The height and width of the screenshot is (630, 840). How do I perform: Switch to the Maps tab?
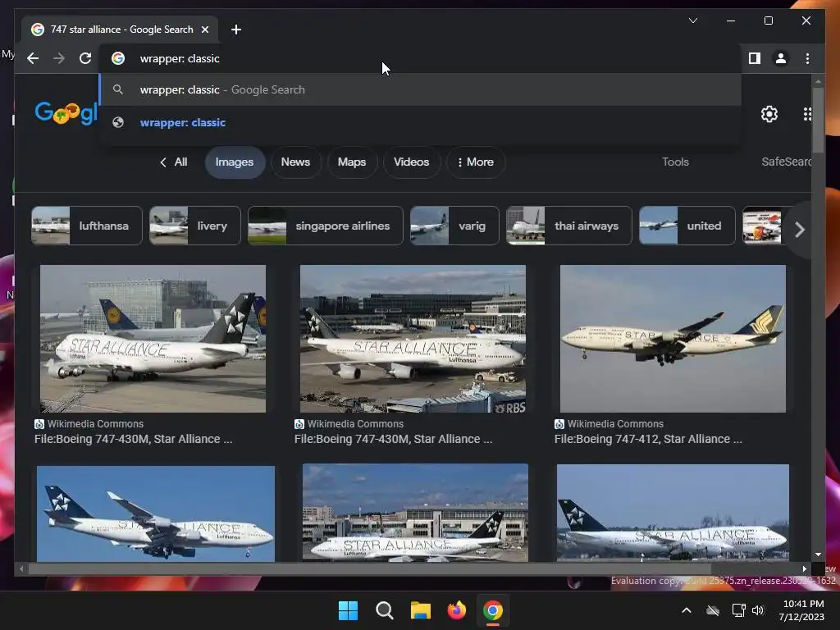click(352, 162)
